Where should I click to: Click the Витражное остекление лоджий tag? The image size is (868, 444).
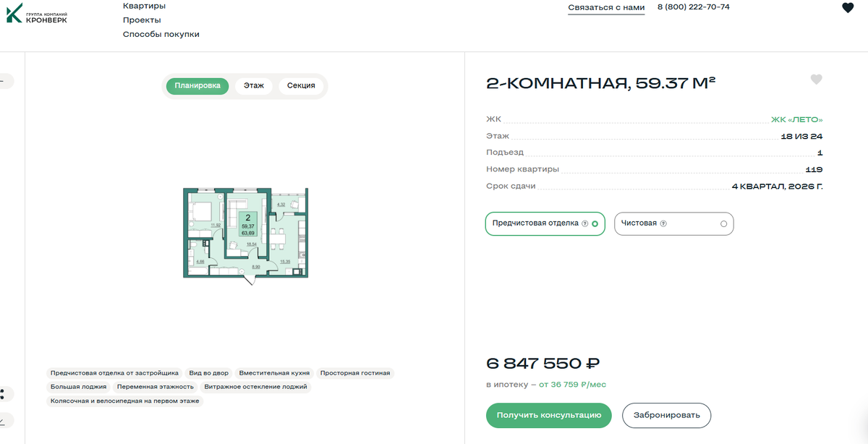[x=256, y=387]
